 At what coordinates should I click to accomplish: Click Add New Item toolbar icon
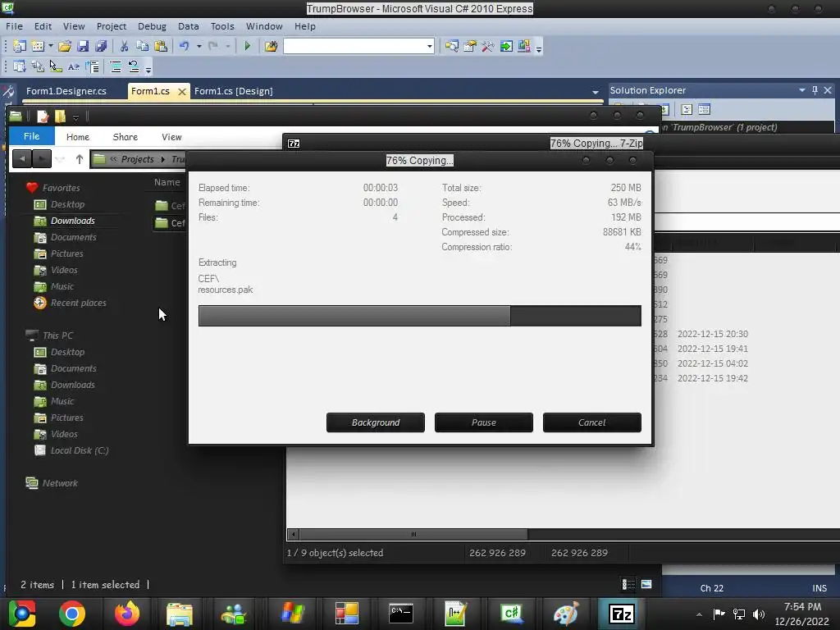point(38,46)
